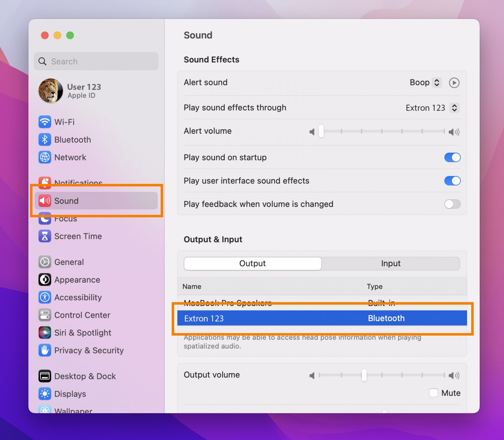Open the Alert sound dropdown
504x440 pixels.
click(426, 82)
